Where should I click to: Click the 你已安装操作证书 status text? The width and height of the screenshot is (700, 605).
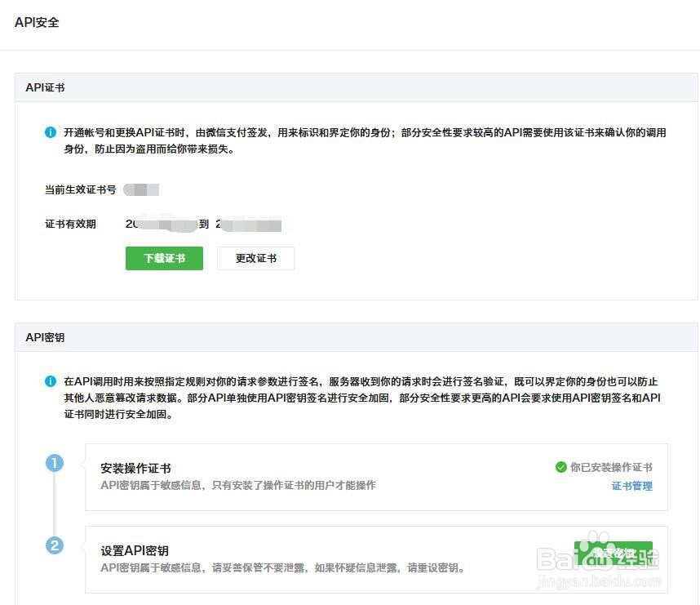point(609,466)
